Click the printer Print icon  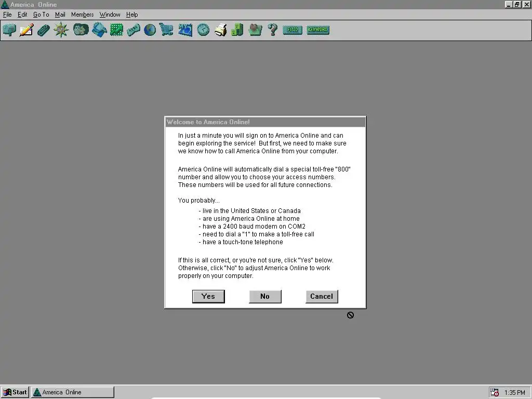220,30
